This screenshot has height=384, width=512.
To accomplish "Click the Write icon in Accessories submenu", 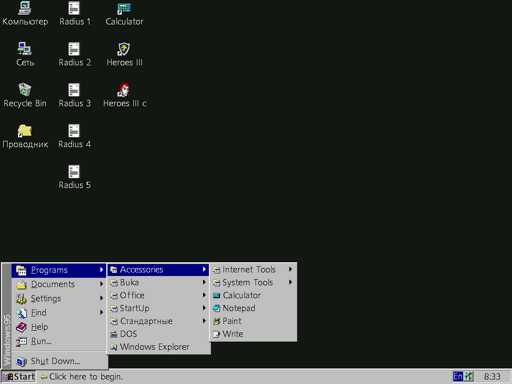I will pyautogui.click(x=217, y=334).
